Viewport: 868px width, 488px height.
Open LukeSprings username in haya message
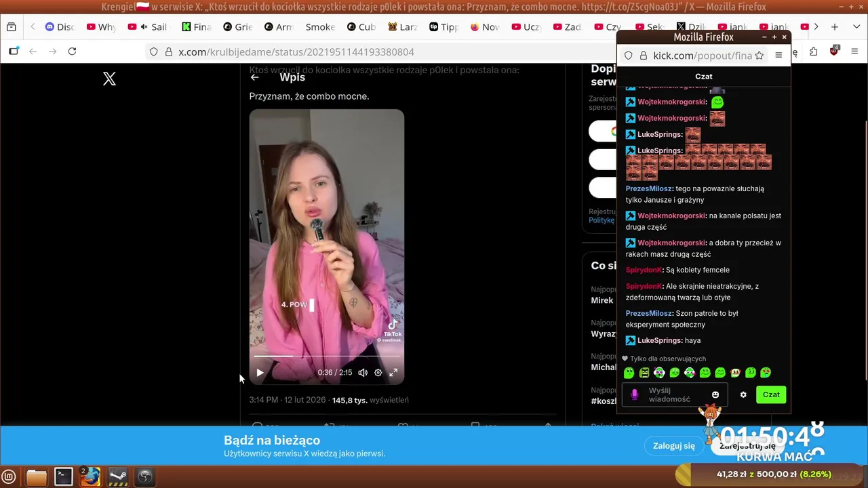(659, 340)
